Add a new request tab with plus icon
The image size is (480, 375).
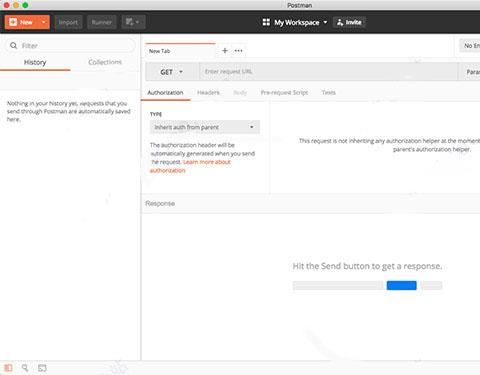[x=225, y=51]
